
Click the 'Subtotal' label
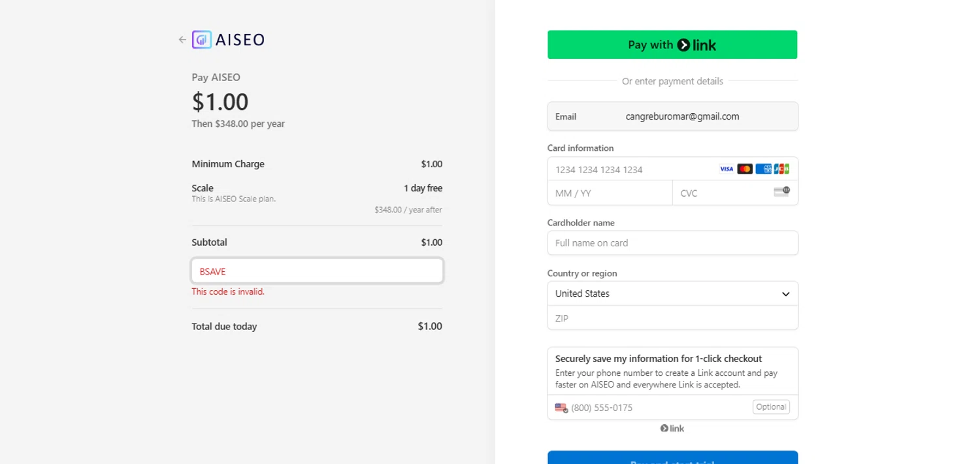(x=209, y=242)
